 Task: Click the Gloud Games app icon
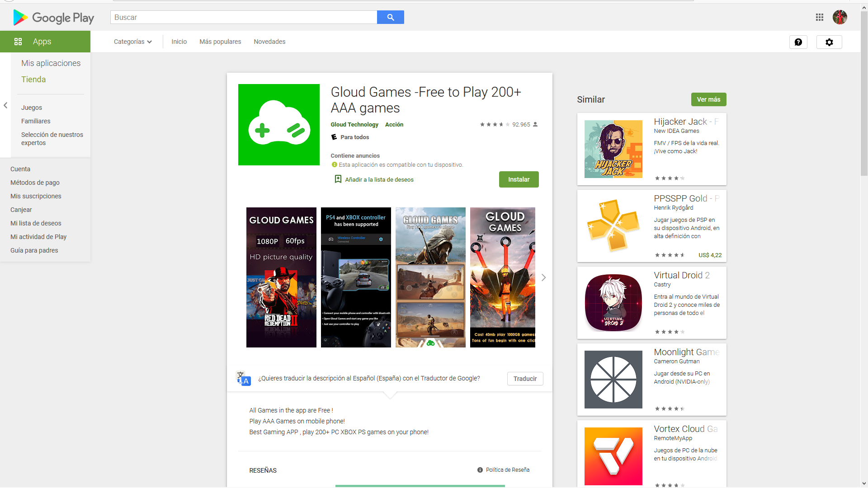(x=279, y=125)
